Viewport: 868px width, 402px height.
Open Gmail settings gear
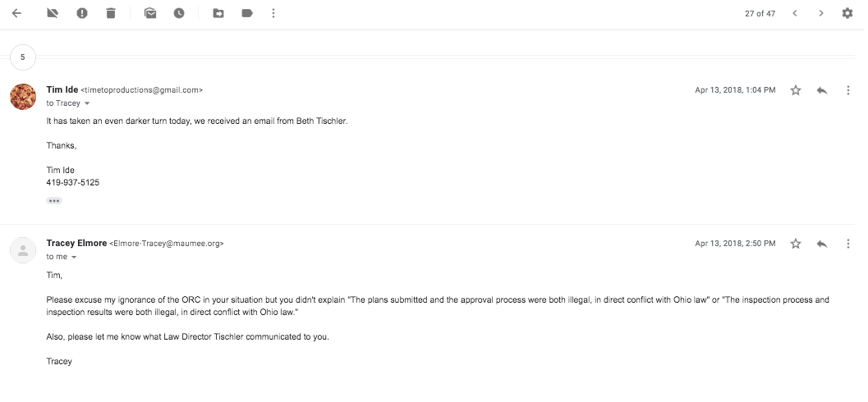pyautogui.click(x=847, y=13)
